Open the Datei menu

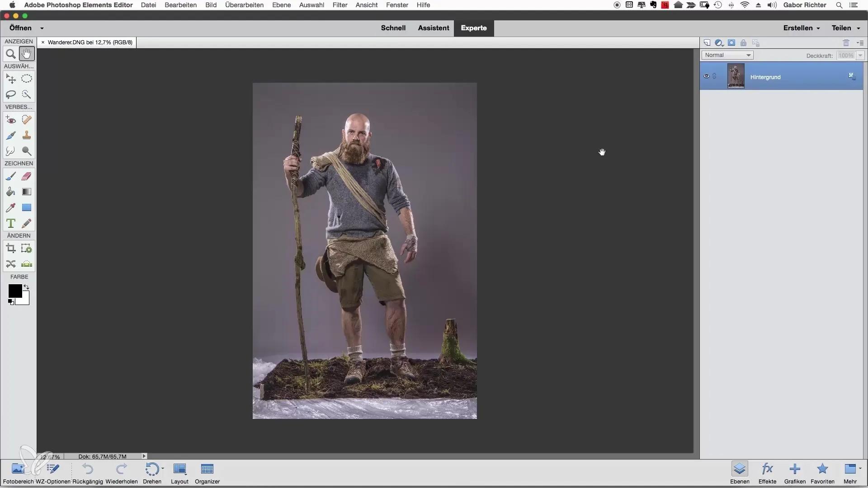[149, 5]
